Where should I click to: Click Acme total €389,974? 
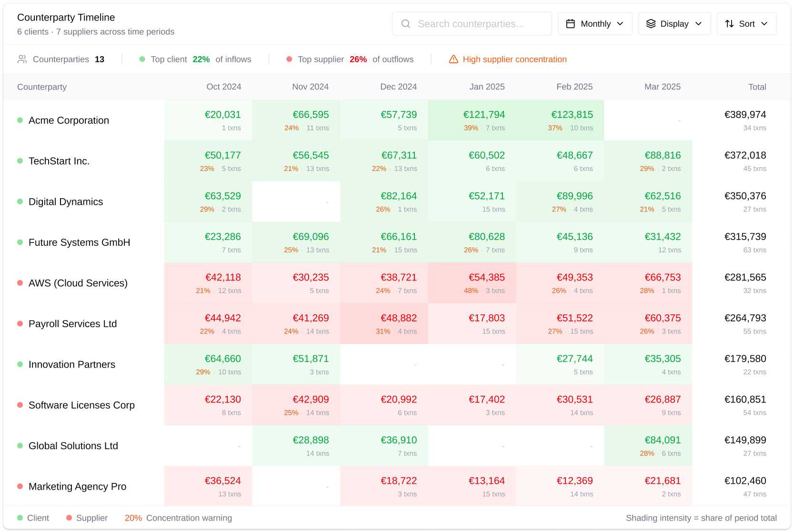point(745,115)
